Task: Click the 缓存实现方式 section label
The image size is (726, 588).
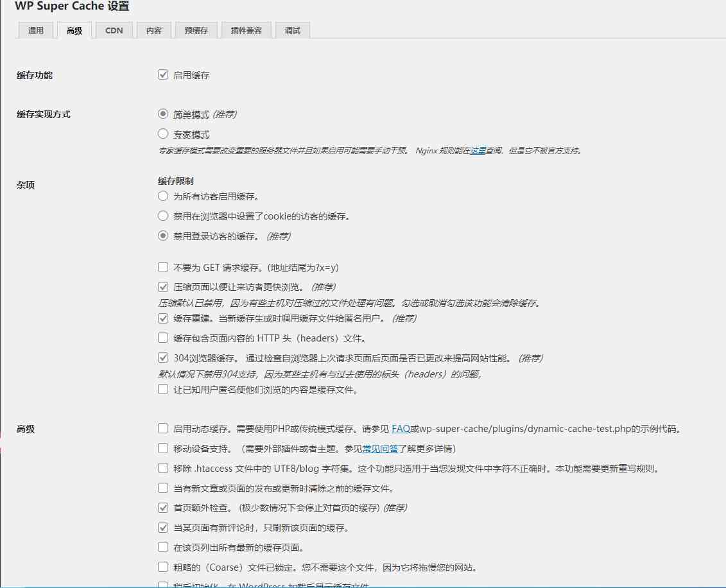Action: tap(44, 114)
